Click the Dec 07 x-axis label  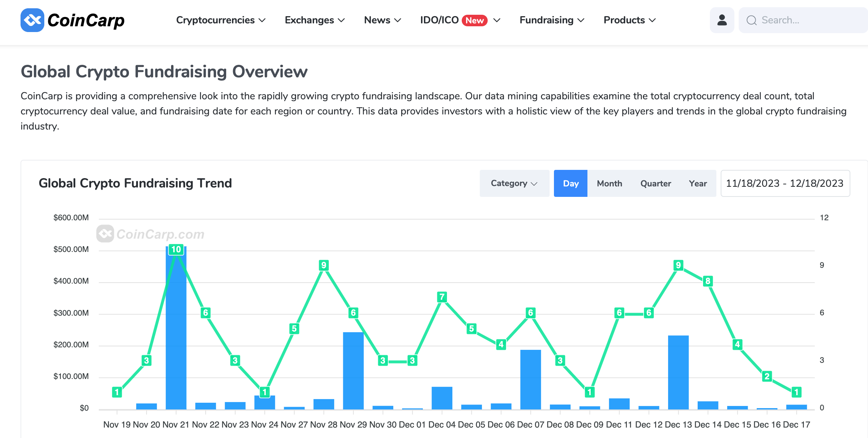click(531, 425)
